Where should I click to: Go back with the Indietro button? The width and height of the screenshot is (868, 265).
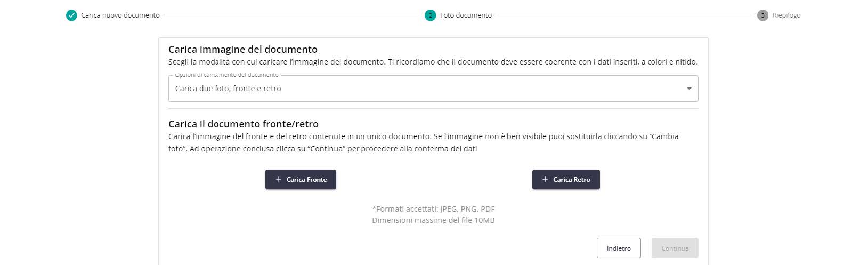pos(619,248)
